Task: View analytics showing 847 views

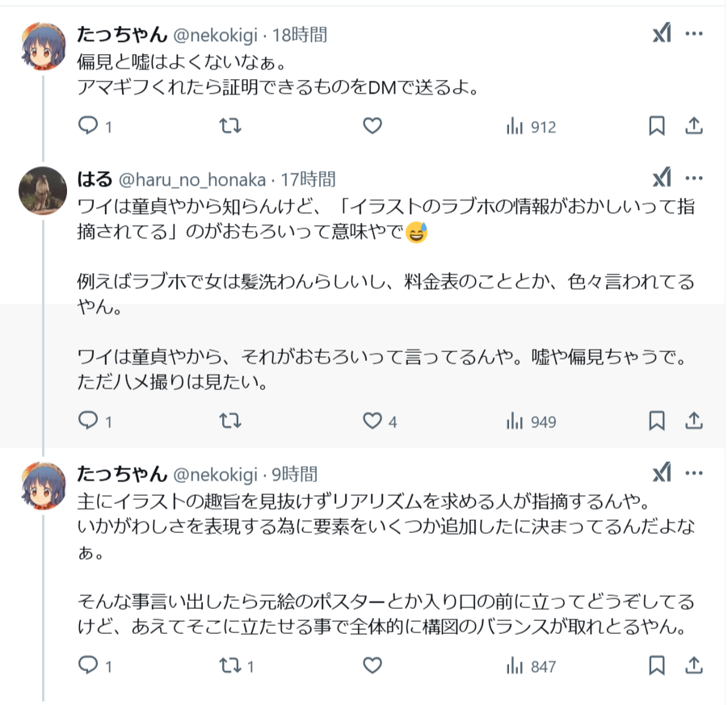Action: pos(531,665)
